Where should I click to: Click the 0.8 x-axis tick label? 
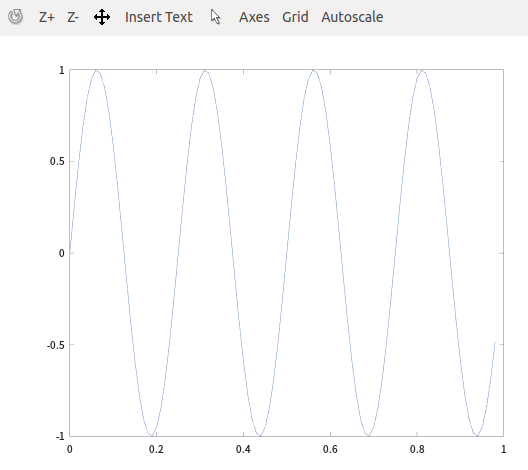pos(417,449)
